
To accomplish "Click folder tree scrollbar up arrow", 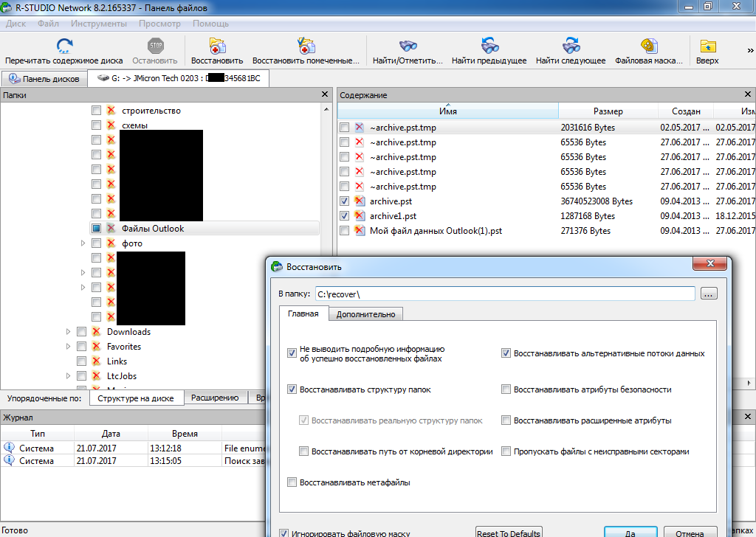I will [x=326, y=109].
